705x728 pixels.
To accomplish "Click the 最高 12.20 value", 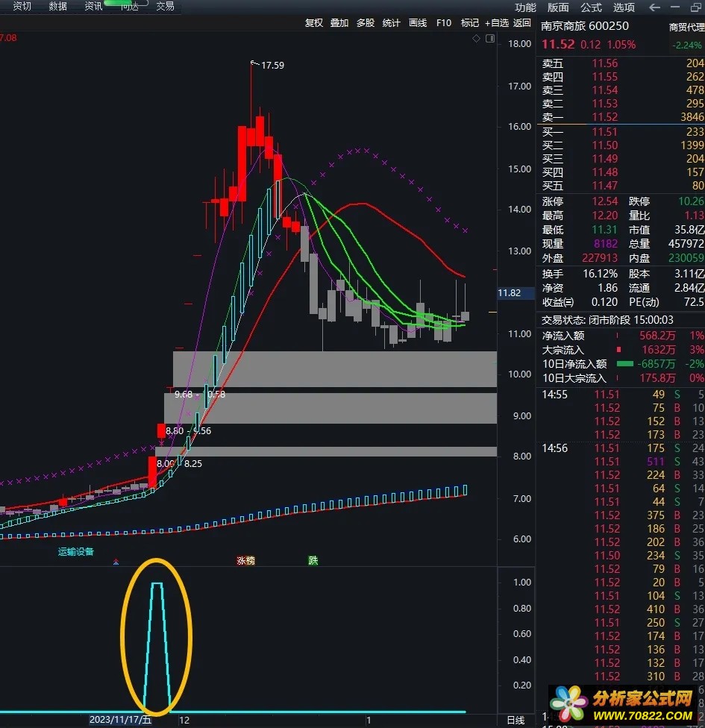I will [x=605, y=216].
